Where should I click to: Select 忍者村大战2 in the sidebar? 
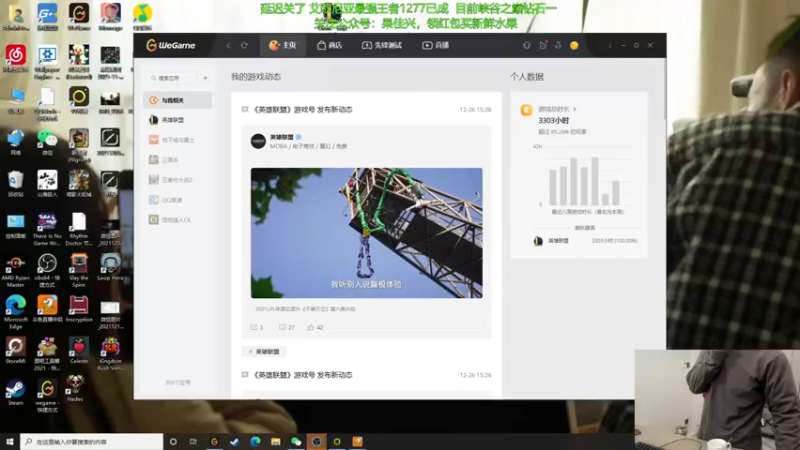178,180
